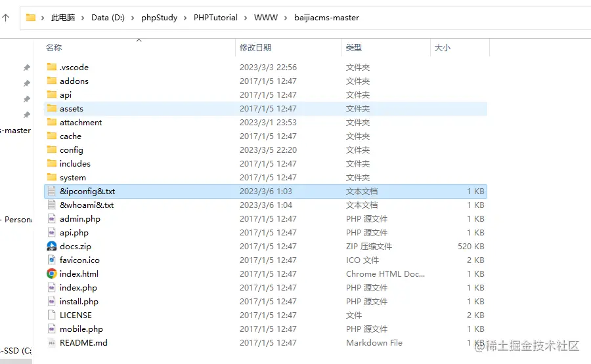Select the file name README.md
Viewport: 591px width, 364px height.
(x=83, y=342)
